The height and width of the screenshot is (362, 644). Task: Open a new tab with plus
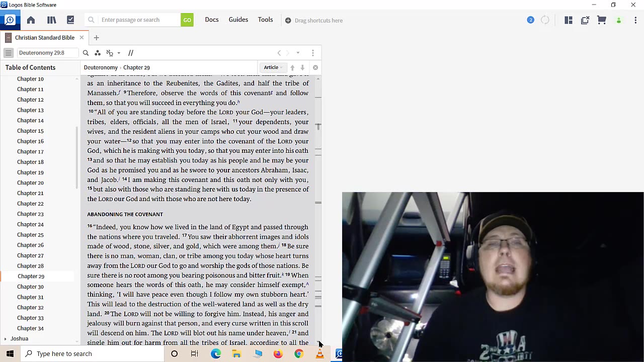[96, 38]
